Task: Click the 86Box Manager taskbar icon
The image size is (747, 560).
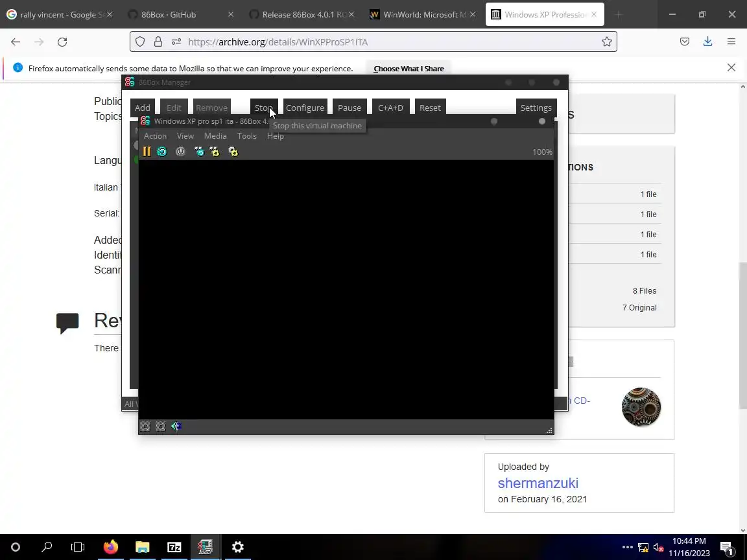Action: coord(206,547)
